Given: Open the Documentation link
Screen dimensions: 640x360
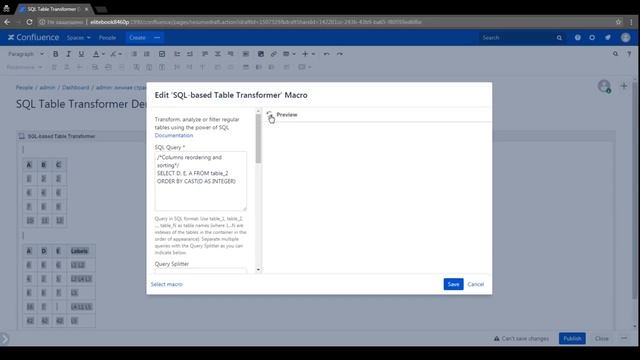Looking at the screenshot, I should [174, 136].
